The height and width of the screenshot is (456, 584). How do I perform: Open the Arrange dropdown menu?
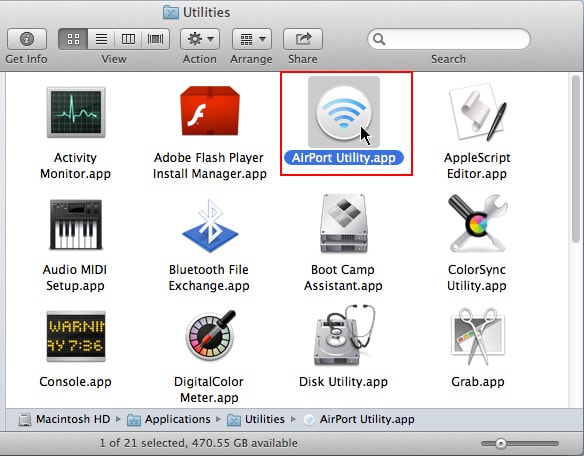point(252,39)
